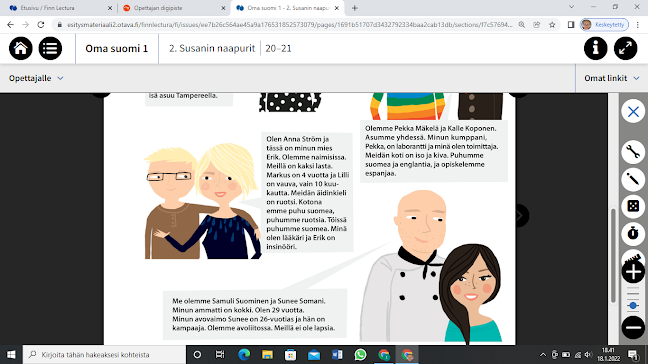
Task: Open File Explorer from taskbar
Action: 267,354
